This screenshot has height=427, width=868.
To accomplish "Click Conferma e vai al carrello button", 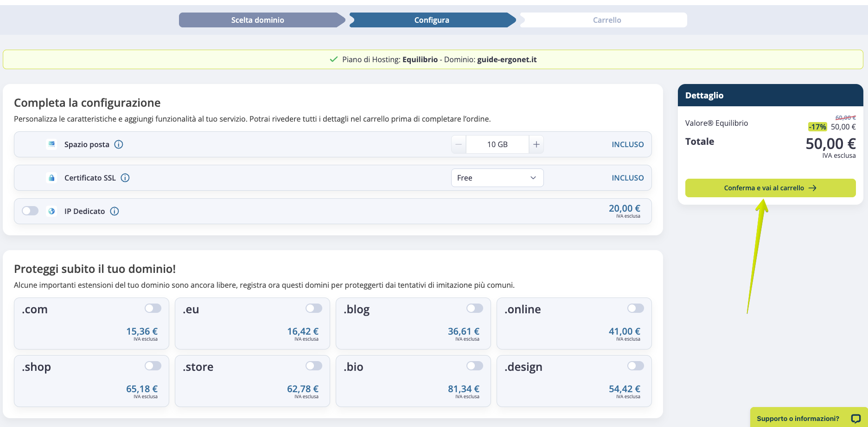I will [771, 188].
